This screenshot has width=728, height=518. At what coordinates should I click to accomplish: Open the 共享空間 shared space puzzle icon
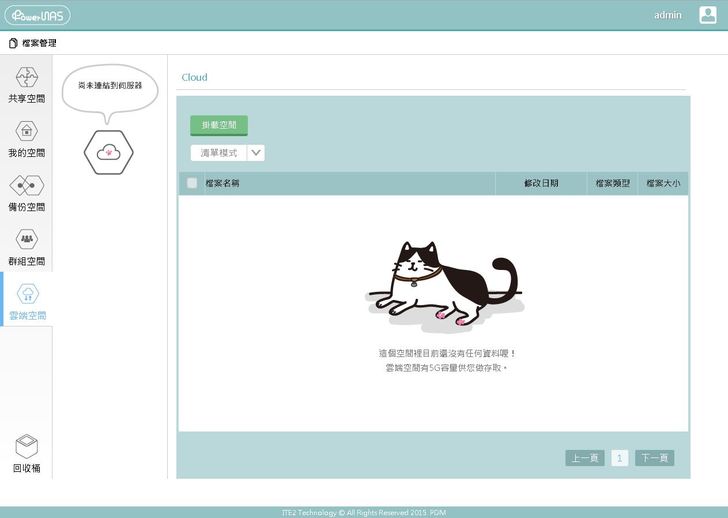[x=27, y=77]
